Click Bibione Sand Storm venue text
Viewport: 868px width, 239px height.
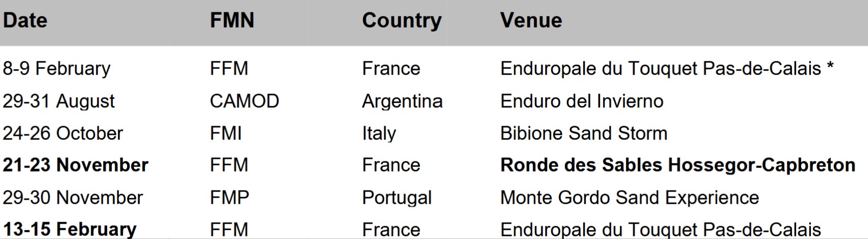(x=584, y=133)
